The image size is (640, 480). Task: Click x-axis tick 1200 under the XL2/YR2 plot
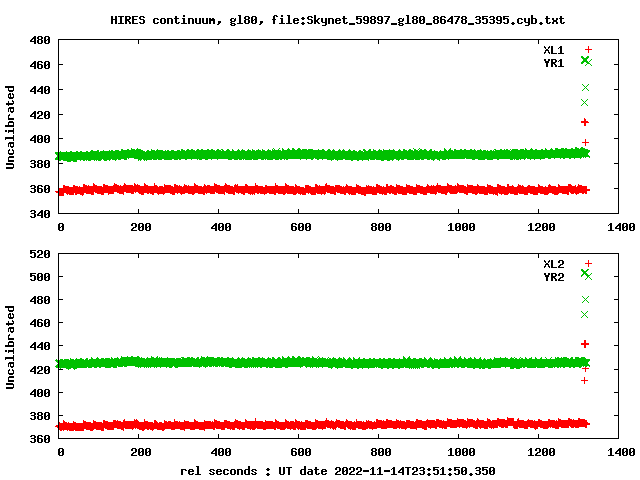[x=541, y=452]
